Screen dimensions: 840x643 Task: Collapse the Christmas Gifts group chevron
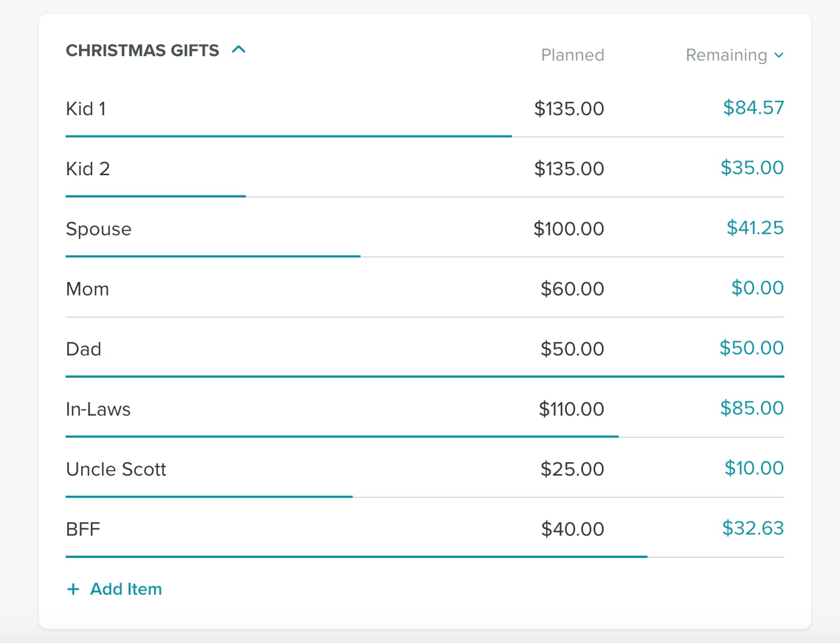239,50
